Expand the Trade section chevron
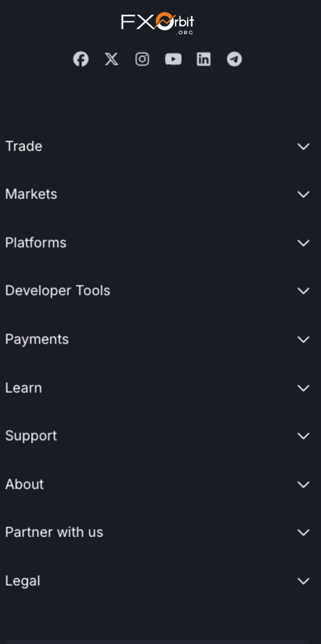 [303, 146]
